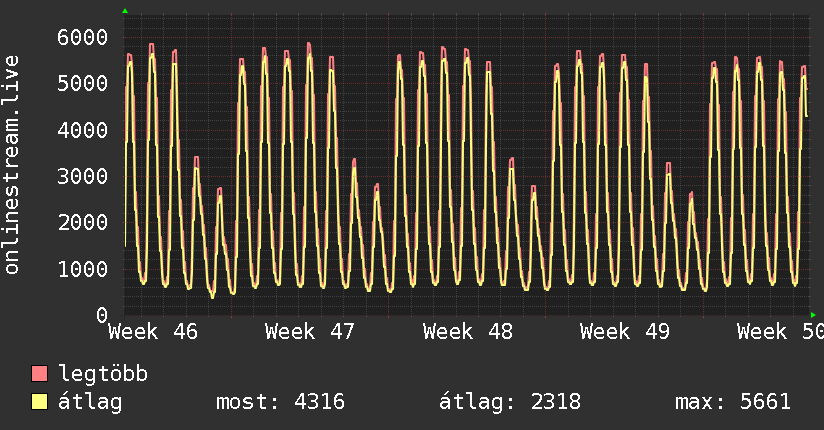Select the Week 49 axis label
The height and width of the screenshot is (430, 824).
624,332
